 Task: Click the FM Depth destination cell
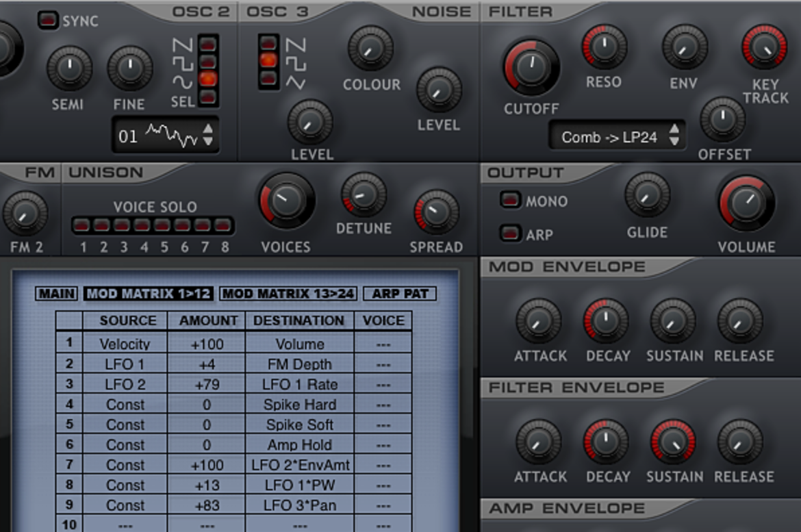(300, 364)
